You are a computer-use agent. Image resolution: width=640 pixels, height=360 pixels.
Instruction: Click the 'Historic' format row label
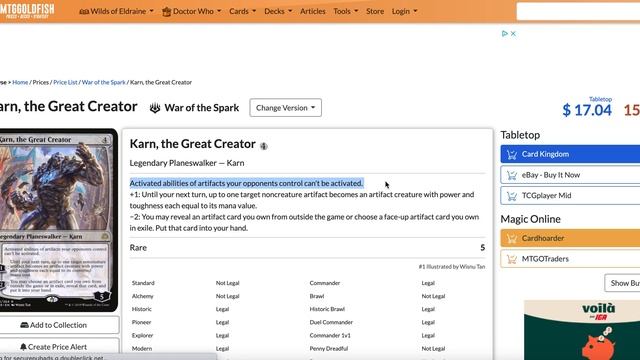click(142, 309)
